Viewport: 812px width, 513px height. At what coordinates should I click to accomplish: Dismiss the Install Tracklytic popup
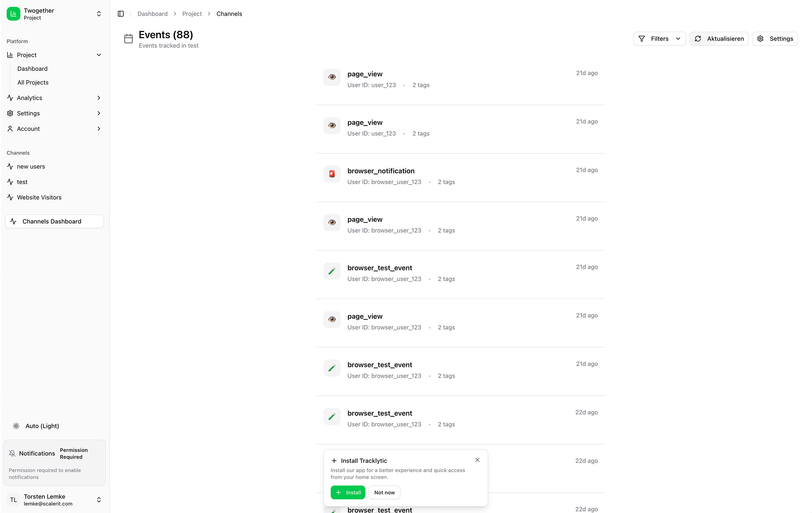click(477, 460)
